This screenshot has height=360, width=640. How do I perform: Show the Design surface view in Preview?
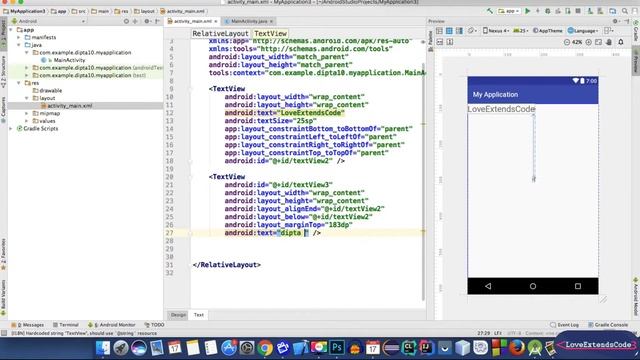tap(439, 31)
